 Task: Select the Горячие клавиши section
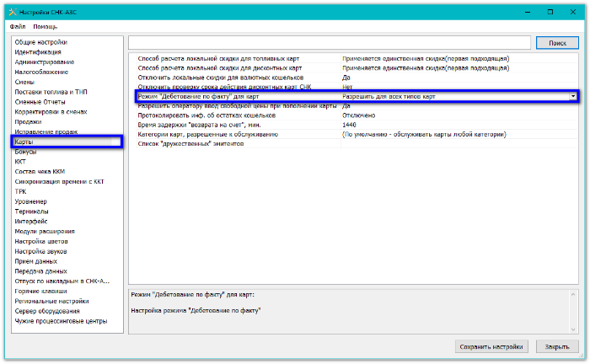pos(40,291)
